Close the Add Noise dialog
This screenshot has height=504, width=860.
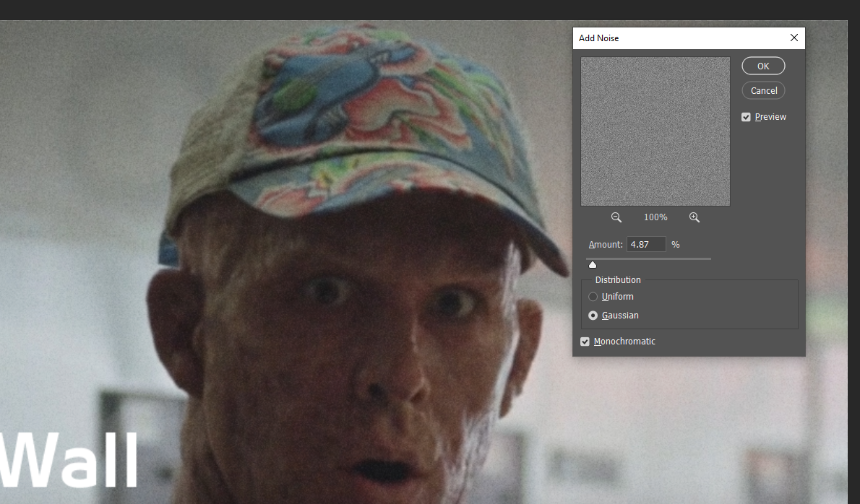pyautogui.click(x=794, y=38)
